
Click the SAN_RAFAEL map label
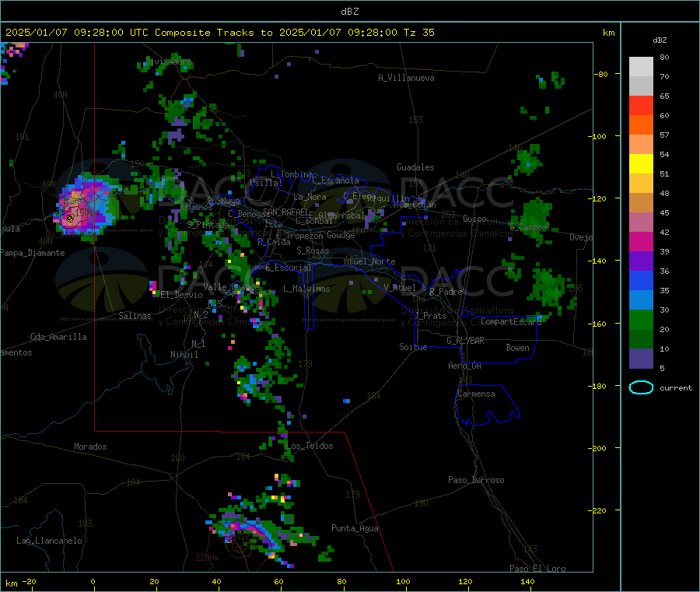(x=285, y=212)
